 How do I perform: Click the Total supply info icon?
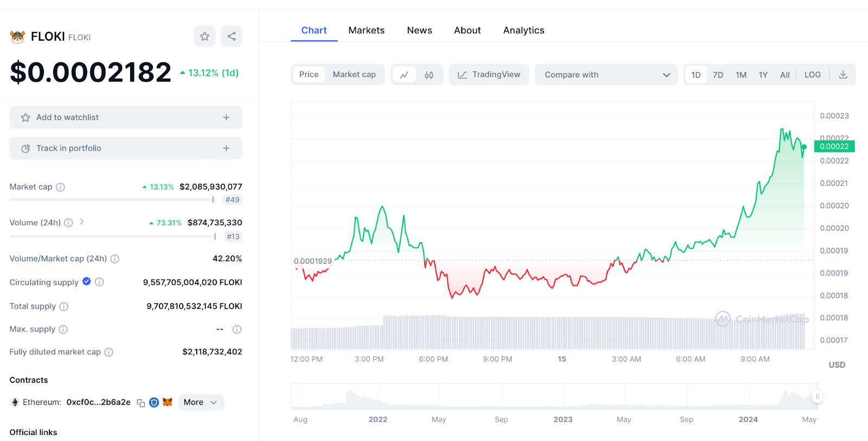(x=64, y=306)
